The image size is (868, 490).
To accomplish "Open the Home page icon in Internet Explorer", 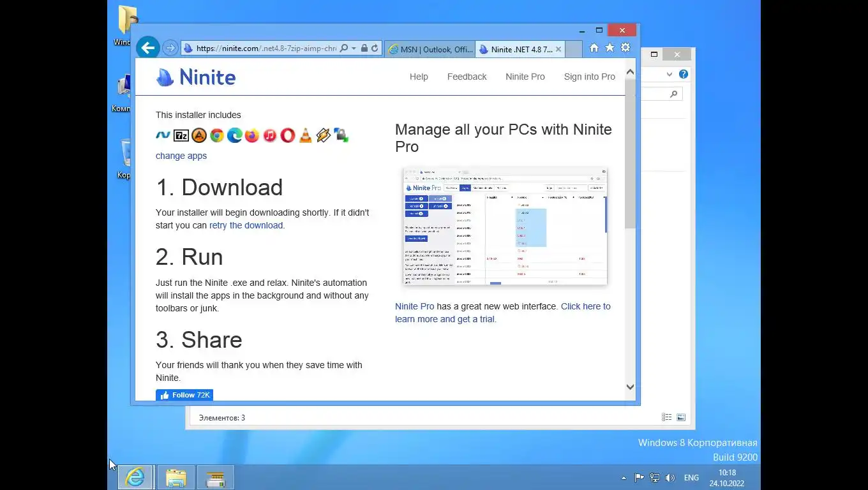I will click(x=594, y=48).
